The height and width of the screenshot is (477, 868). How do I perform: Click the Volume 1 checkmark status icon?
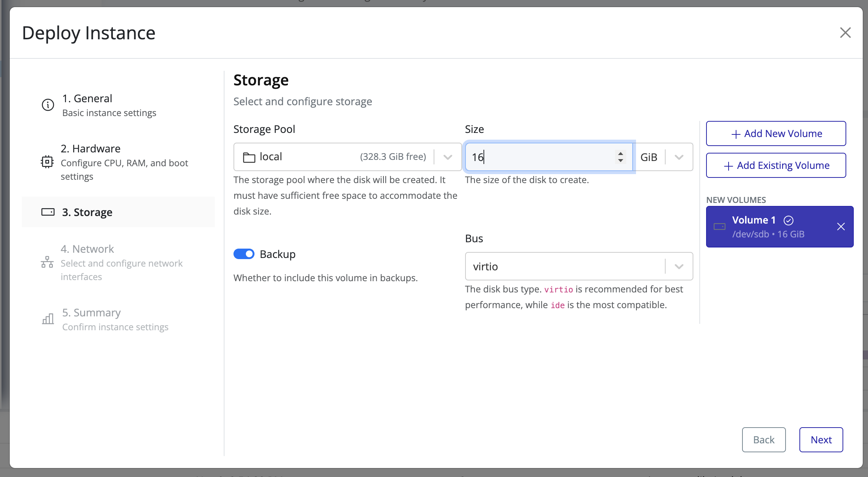point(789,221)
